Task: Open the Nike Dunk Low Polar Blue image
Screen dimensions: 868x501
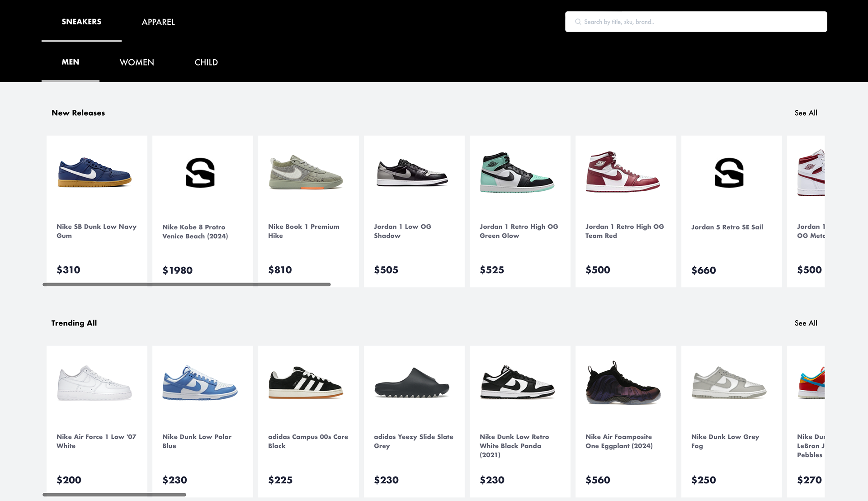Action: [200, 383]
